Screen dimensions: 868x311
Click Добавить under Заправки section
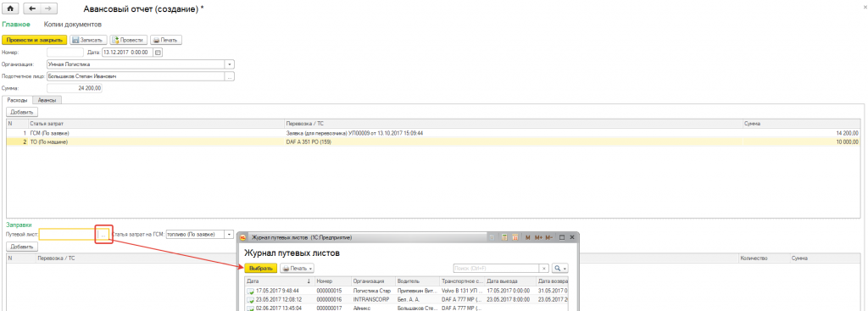(x=21, y=247)
